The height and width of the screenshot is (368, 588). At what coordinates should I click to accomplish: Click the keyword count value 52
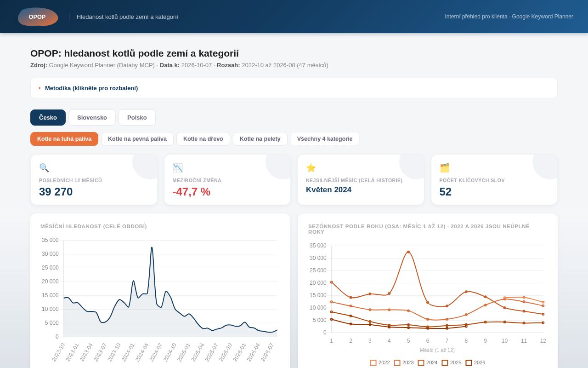coord(446,192)
